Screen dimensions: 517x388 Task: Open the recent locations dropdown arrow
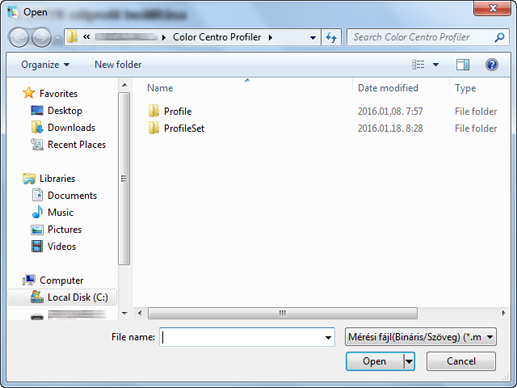58,38
